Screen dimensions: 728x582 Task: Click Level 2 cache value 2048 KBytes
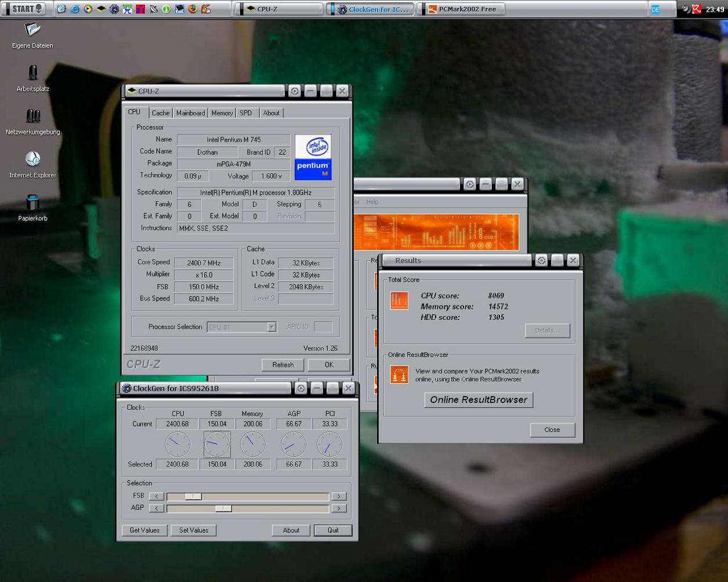(306, 287)
